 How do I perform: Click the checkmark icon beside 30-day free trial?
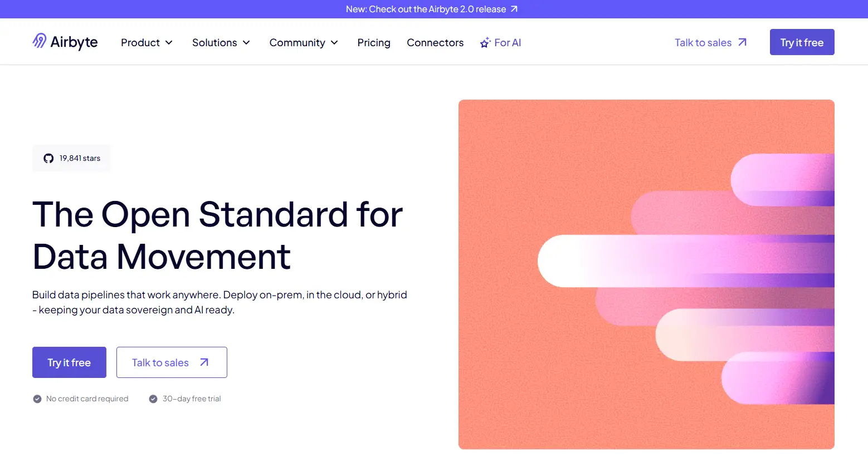(x=153, y=399)
